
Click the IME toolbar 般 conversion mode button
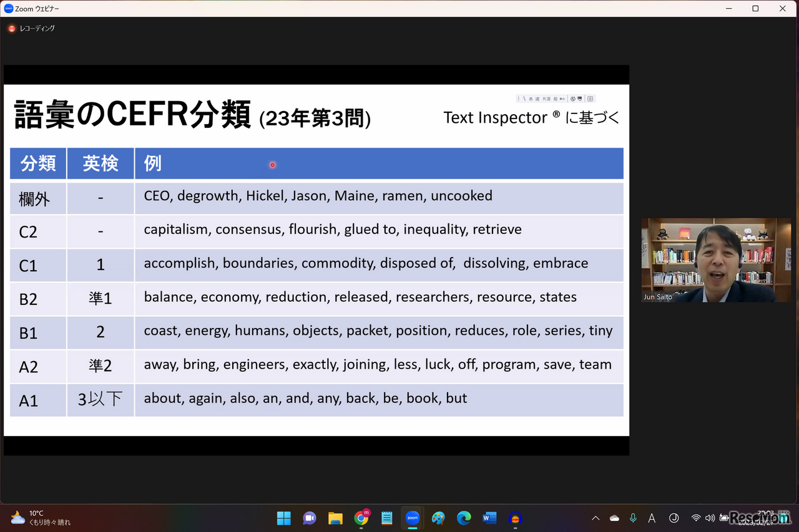coord(555,99)
